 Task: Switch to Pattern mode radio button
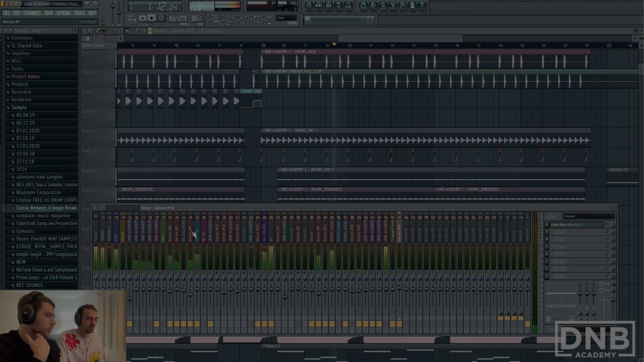(135, 16)
